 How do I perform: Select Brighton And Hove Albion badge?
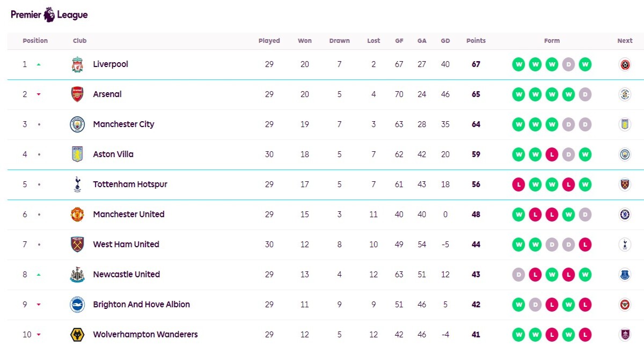(x=77, y=305)
